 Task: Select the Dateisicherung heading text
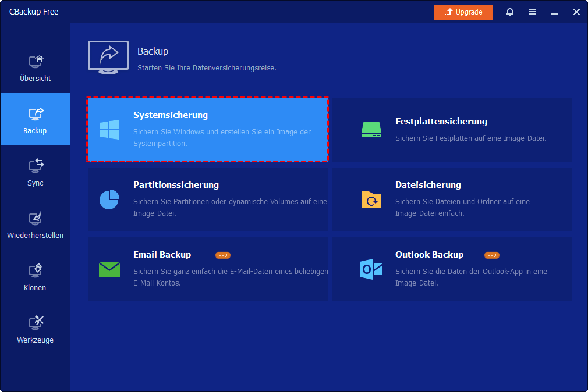[x=428, y=185]
